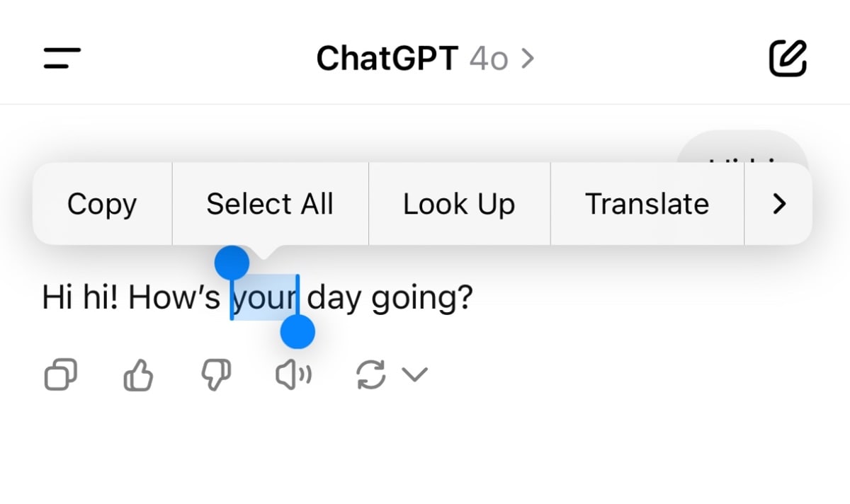Start a new chat with the compose icon

click(788, 58)
